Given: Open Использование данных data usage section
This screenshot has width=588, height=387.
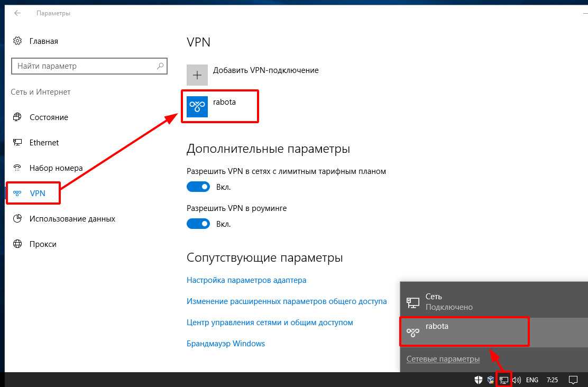Looking at the screenshot, I should point(64,219).
